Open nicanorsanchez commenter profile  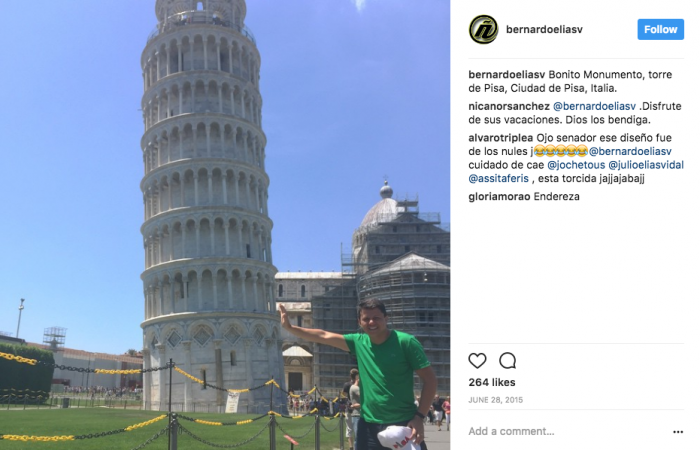click(509, 106)
